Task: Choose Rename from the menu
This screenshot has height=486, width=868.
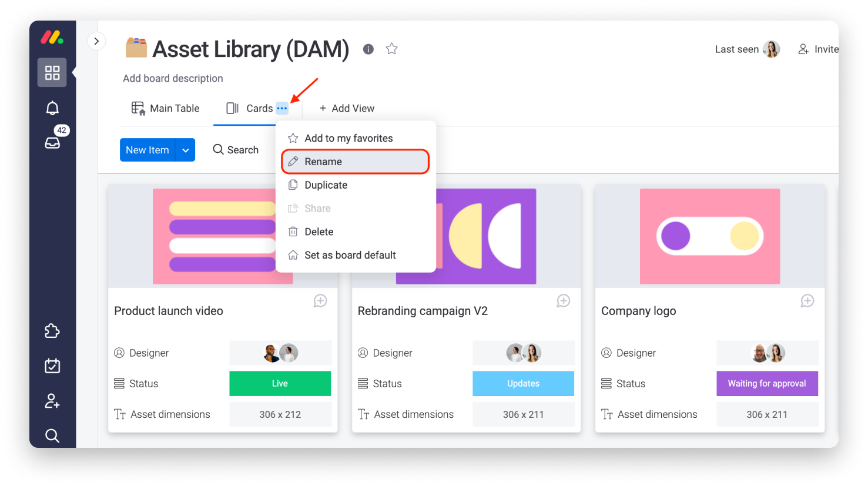Action: coord(356,162)
